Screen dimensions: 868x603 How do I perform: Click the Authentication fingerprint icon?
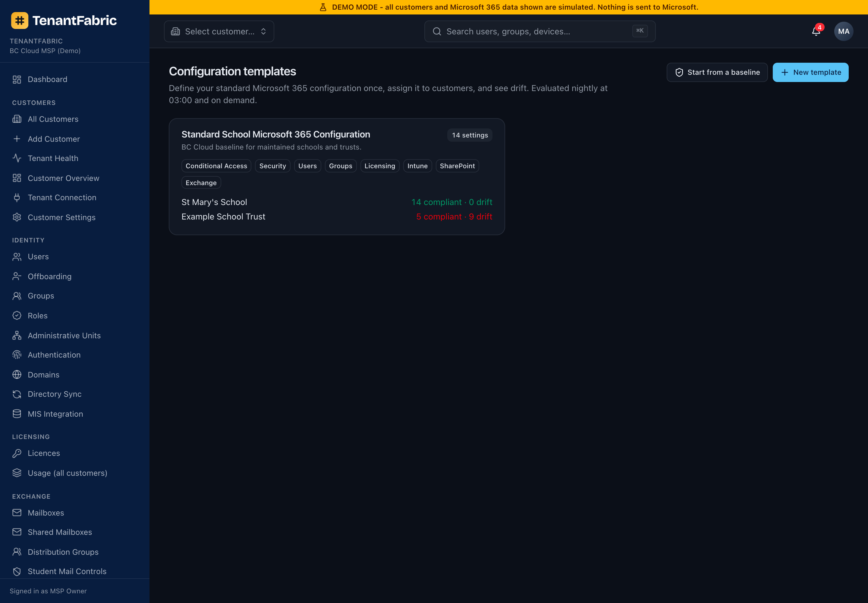click(x=17, y=355)
